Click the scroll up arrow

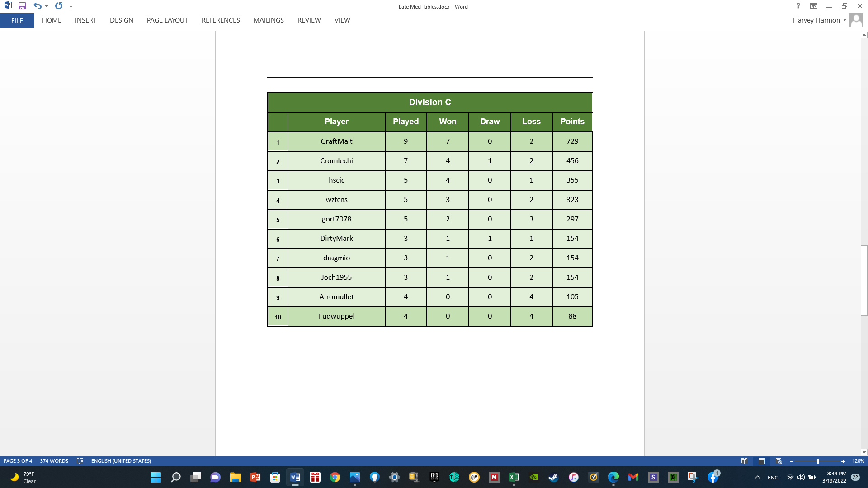click(864, 35)
